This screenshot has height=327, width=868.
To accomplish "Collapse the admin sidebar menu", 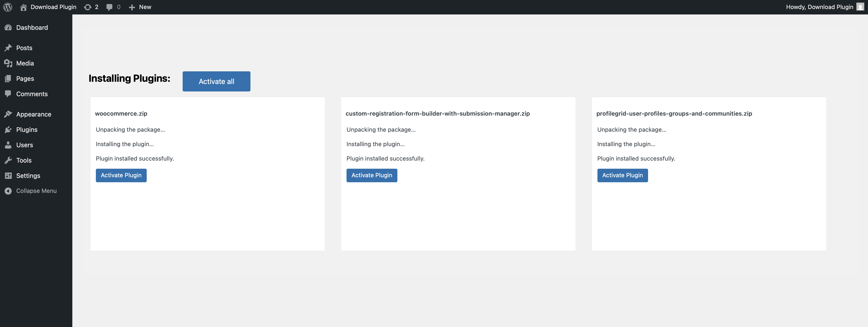I will coord(31,191).
